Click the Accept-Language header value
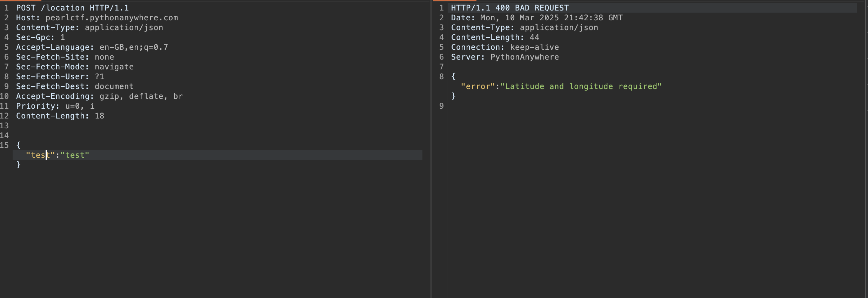This screenshot has height=298, width=868. (x=134, y=47)
